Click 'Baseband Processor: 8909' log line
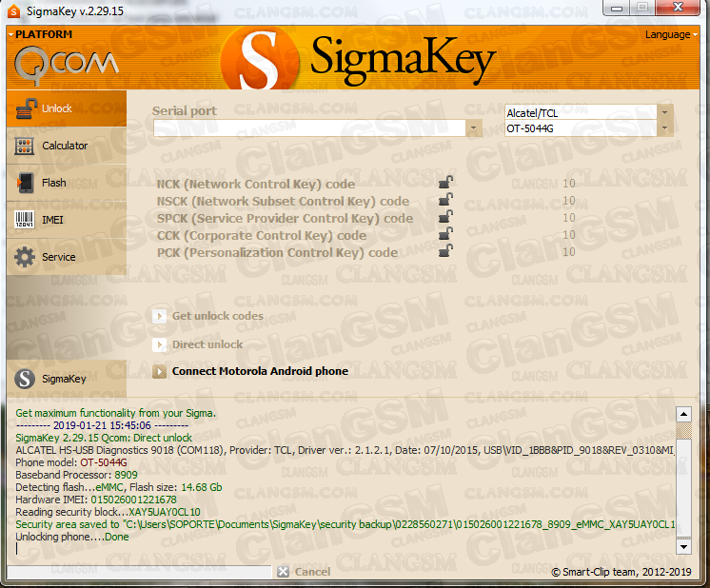 76,475
